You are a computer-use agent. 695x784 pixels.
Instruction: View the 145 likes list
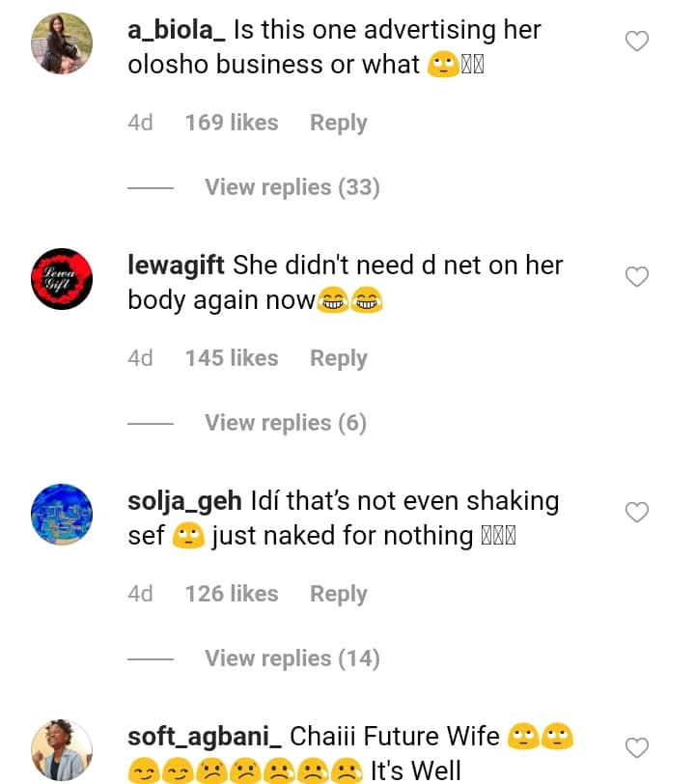pyautogui.click(x=232, y=358)
